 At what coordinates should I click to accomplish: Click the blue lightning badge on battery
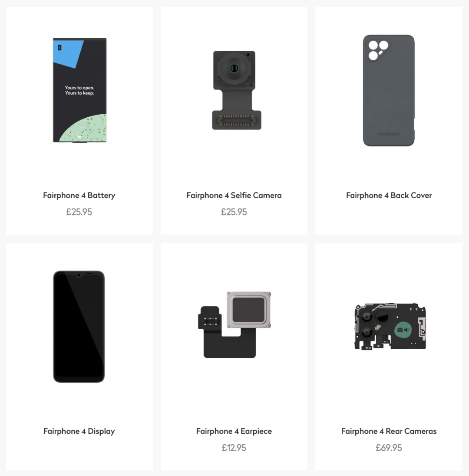point(60,48)
